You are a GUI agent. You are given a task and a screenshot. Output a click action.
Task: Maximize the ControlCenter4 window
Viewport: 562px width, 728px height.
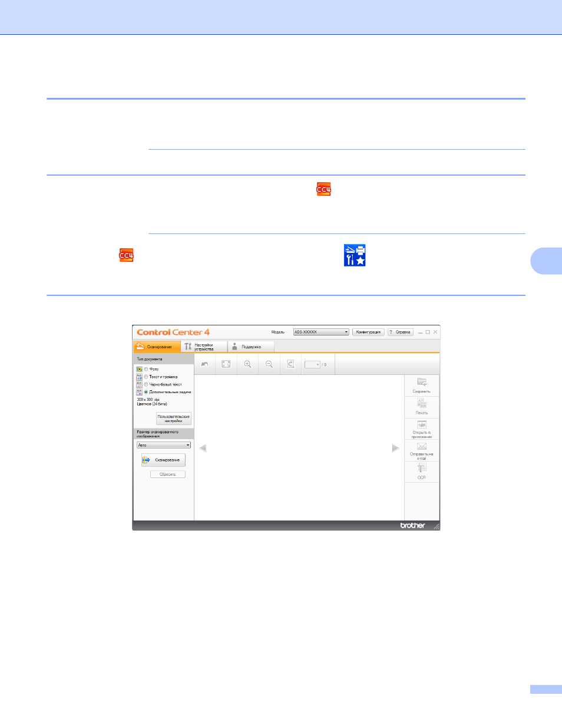[428, 332]
